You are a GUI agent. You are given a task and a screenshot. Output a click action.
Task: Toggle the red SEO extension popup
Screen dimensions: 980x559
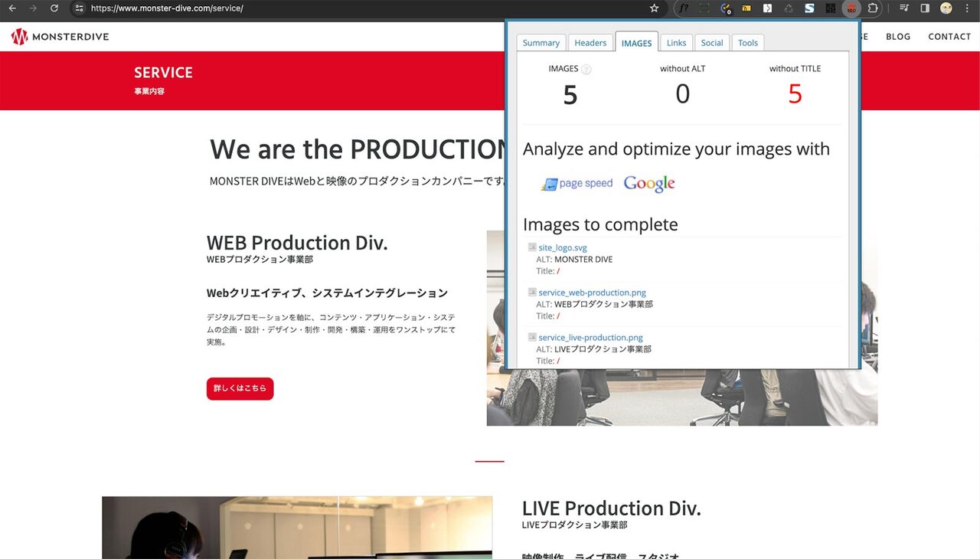(x=851, y=9)
